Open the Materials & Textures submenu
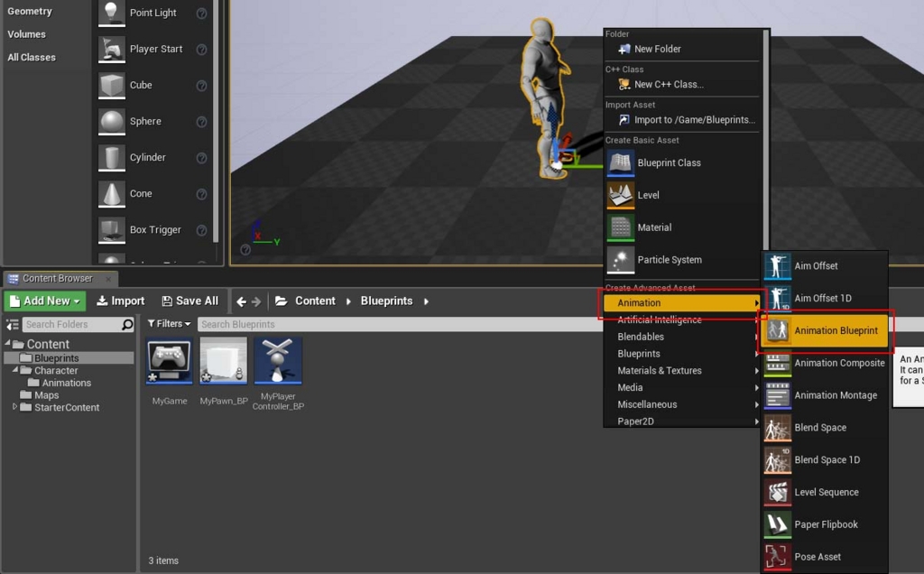The width and height of the screenshot is (924, 574). coord(683,371)
